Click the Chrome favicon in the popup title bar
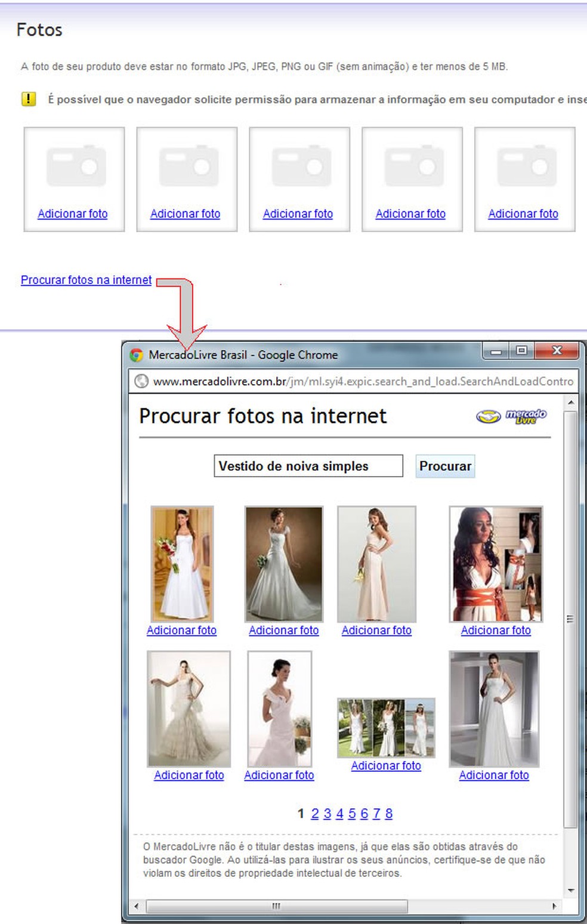Screen dimensions: 587x924 [x=137, y=354]
